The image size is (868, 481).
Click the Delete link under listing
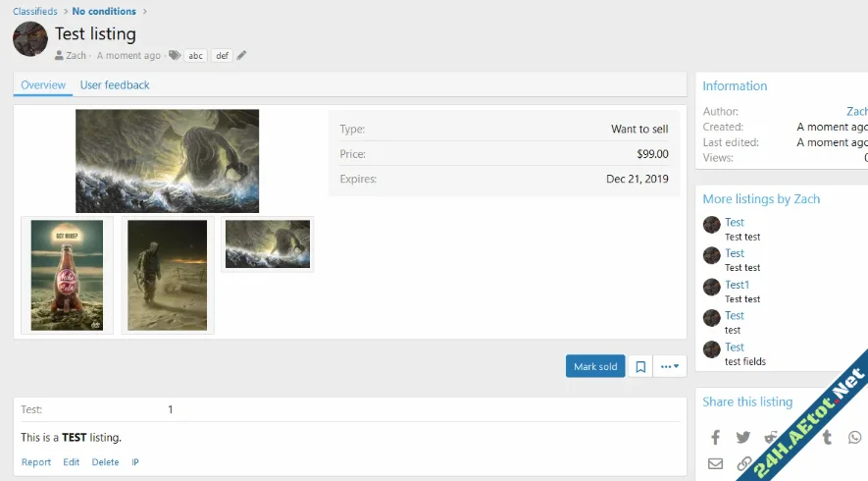pos(105,462)
